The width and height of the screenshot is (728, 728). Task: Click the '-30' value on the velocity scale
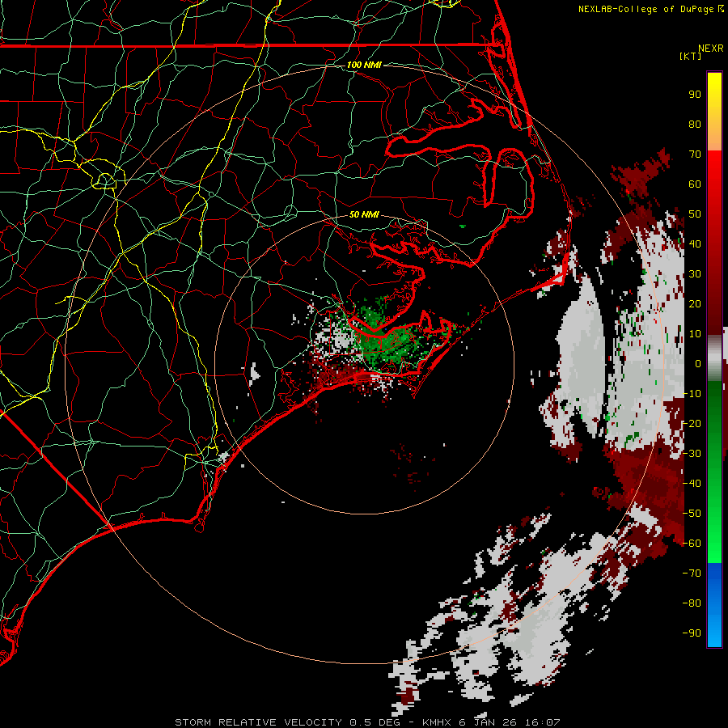(x=692, y=453)
